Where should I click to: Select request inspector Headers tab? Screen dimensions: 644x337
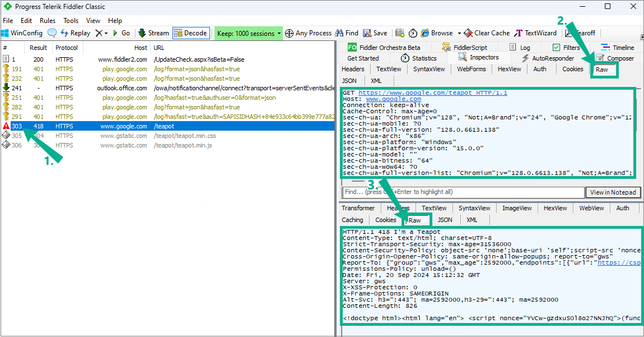click(353, 69)
